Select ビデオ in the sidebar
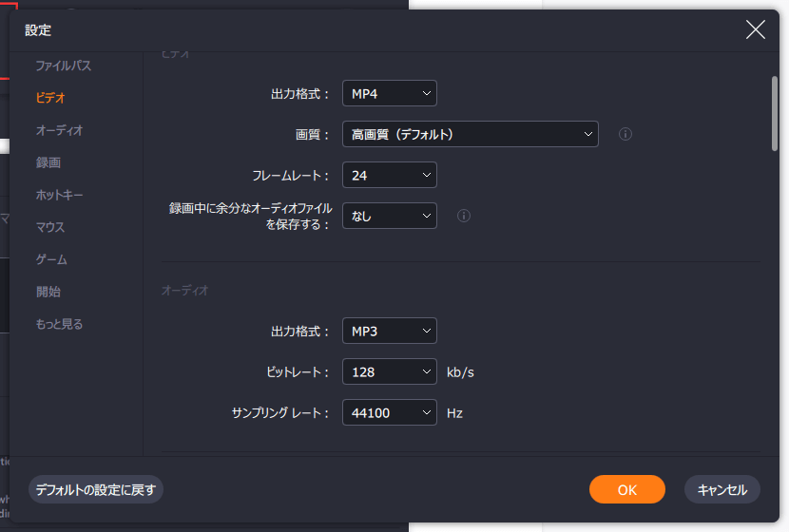 pos(50,98)
